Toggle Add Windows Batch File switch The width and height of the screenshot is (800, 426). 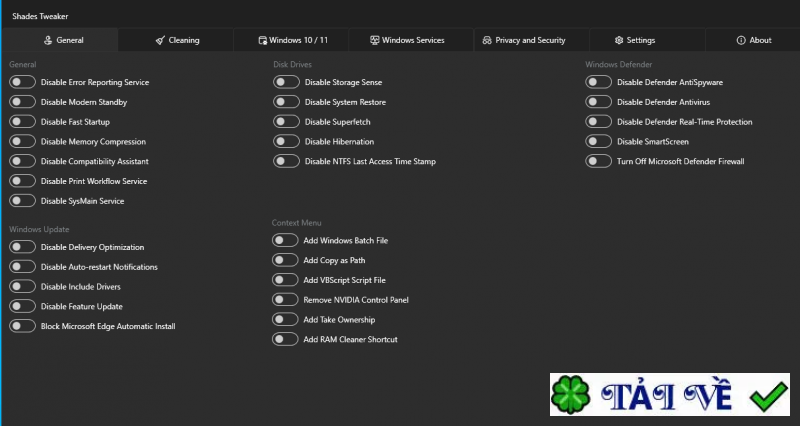click(x=285, y=240)
